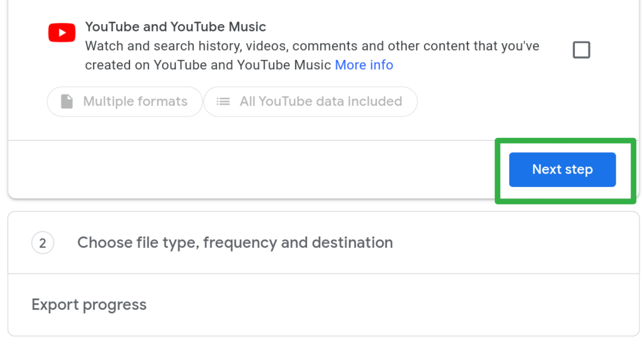Image resolution: width=644 pixels, height=351 pixels.
Task: Expand Choose file type, frequency and destination
Action: (235, 242)
